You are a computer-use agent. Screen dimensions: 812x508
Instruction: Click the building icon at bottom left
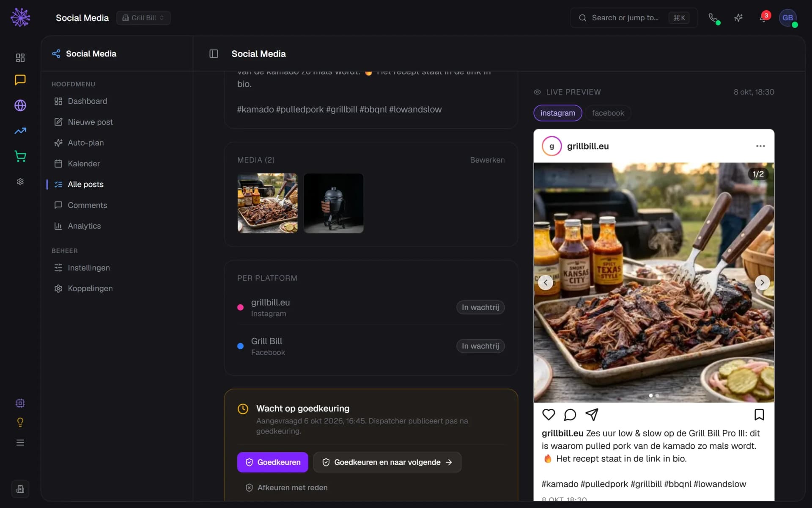20,489
